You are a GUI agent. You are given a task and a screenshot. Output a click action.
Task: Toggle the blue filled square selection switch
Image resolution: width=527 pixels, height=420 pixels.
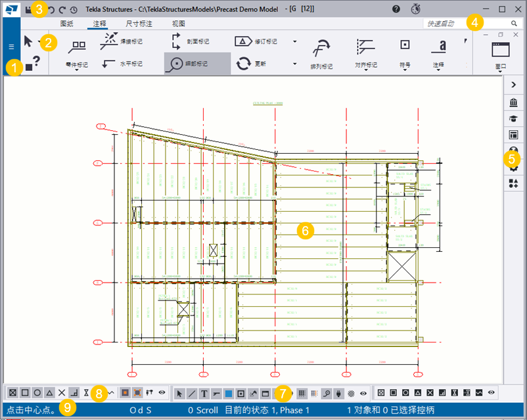coord(229,394)
